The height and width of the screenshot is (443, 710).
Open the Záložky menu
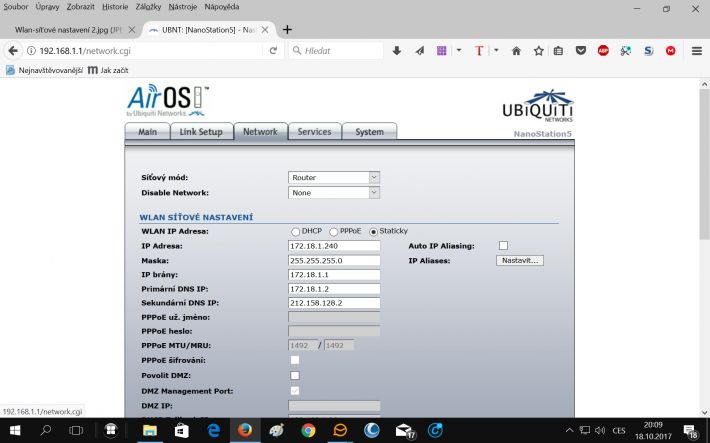(x=149, y=7)
